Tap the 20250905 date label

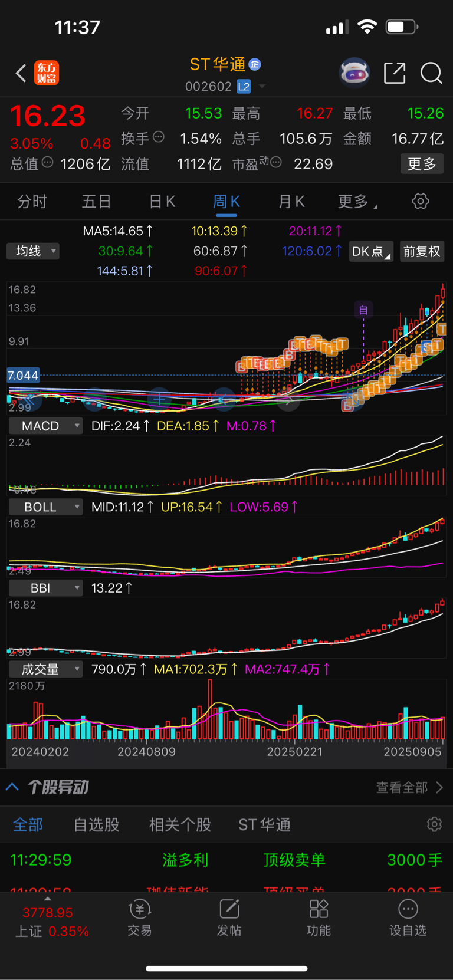(412, 752)
